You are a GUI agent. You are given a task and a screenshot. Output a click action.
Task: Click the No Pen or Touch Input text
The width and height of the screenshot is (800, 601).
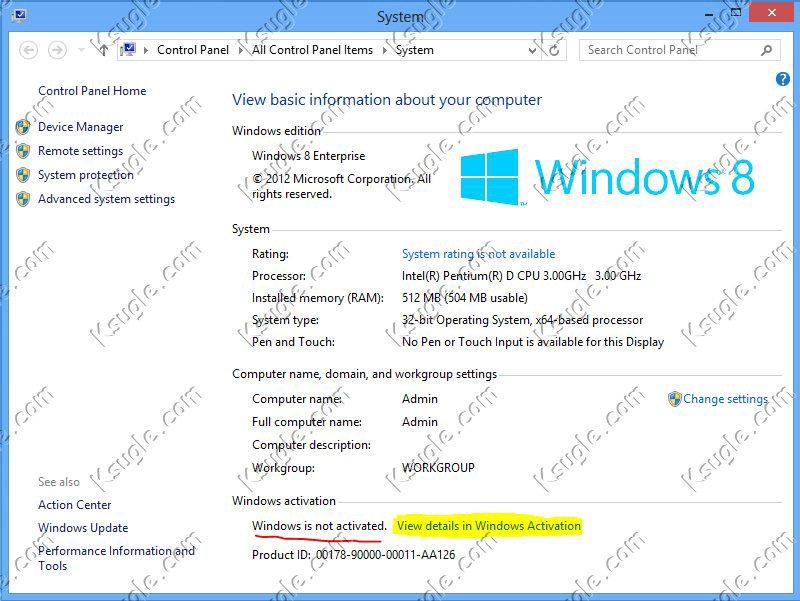(x=533, y=342)
